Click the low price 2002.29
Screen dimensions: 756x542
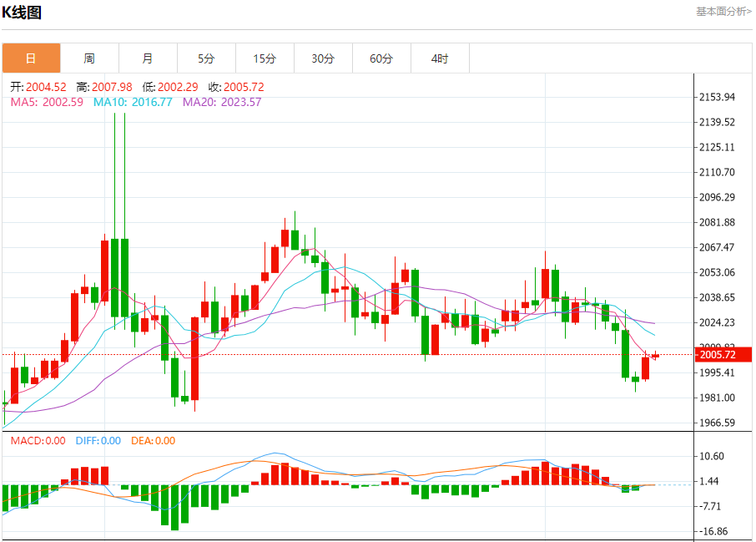(x=178, y=87)
